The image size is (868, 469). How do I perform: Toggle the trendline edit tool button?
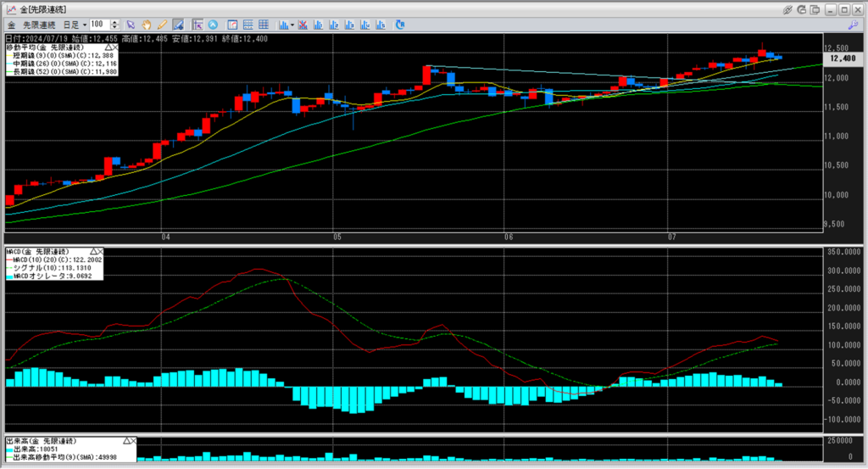tap(178, 24)
